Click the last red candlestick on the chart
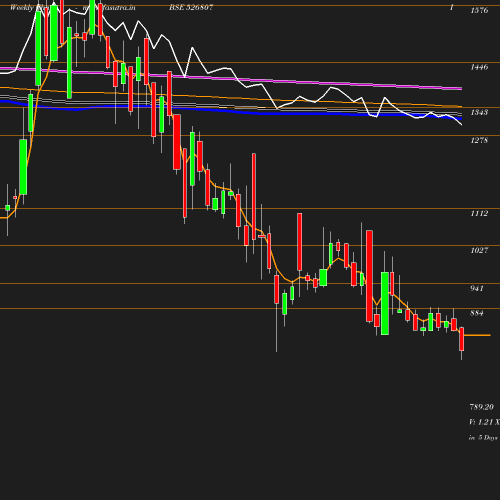This screenshot has height=500, width=500. pyautogui.click(x=462, y=339)
